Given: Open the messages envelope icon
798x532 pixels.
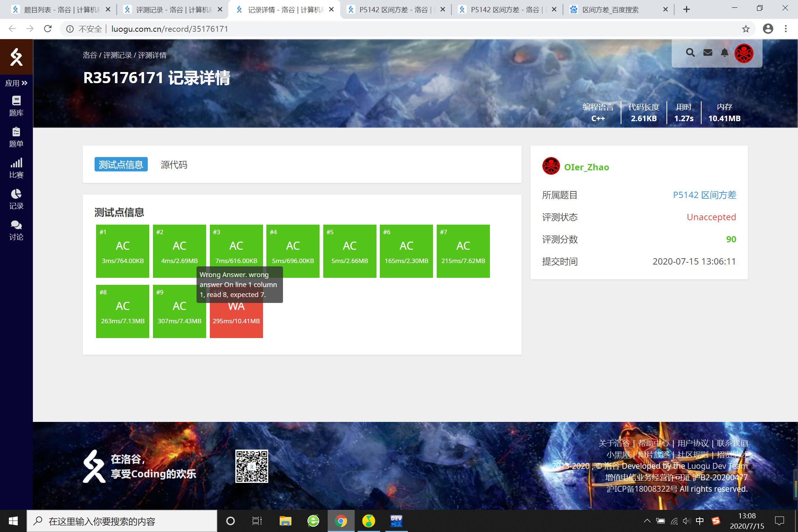Looking at the screenshot, I should 707,53.
